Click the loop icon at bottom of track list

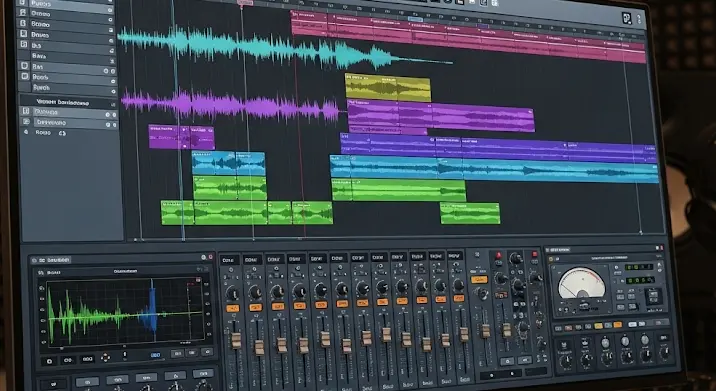(62, 133)
